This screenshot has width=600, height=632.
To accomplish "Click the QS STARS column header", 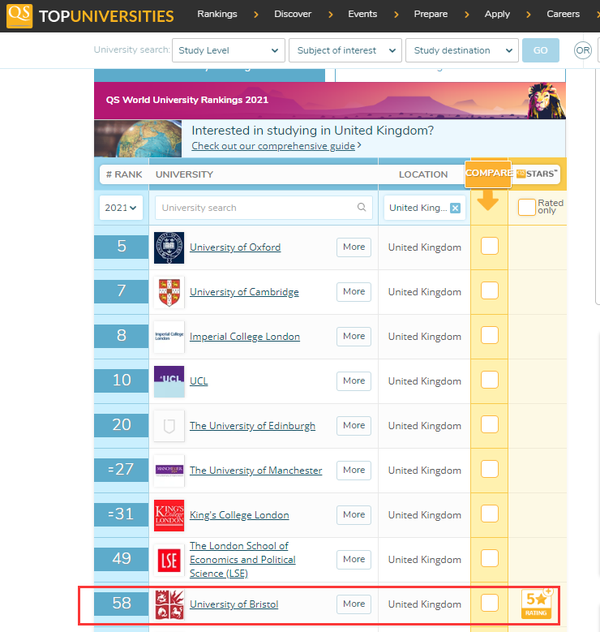I will (537, 174).
